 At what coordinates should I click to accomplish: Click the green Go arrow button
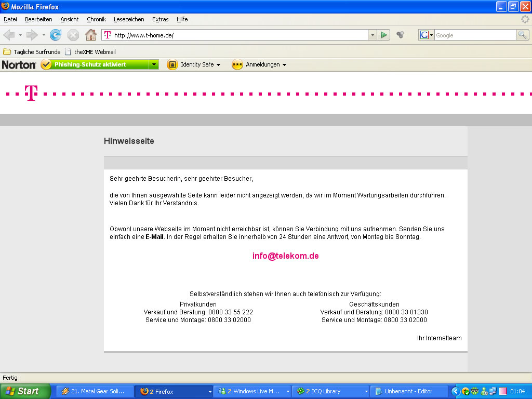384,35
